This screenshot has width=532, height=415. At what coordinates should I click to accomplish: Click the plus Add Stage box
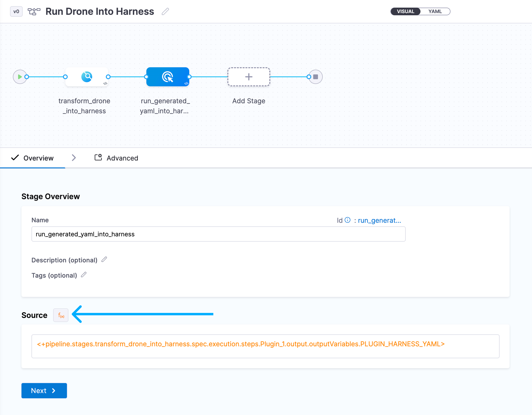248,77
